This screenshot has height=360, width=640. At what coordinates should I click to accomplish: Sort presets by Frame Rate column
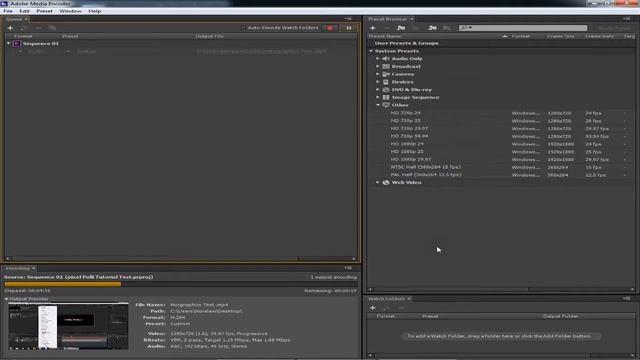click(599, 36)
